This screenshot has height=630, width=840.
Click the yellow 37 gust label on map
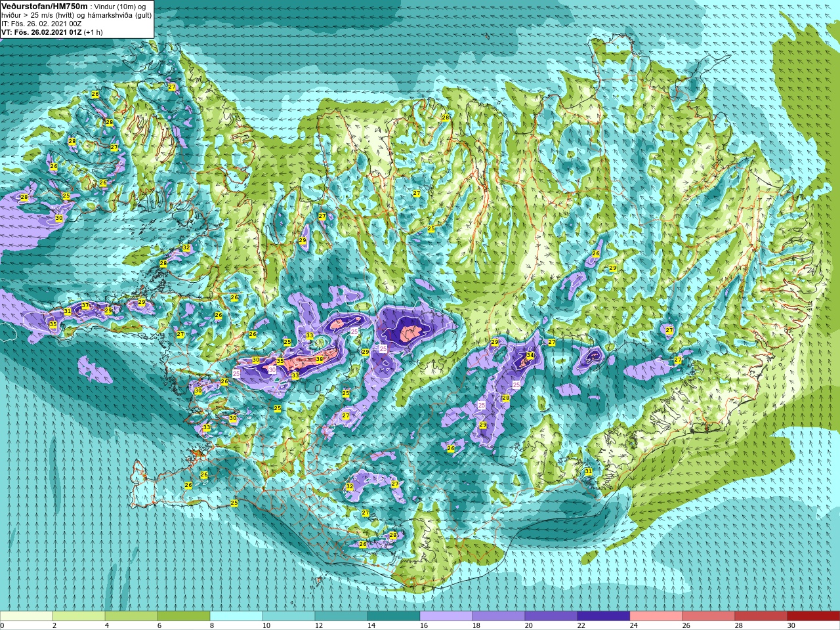click(x=85, y=306)
